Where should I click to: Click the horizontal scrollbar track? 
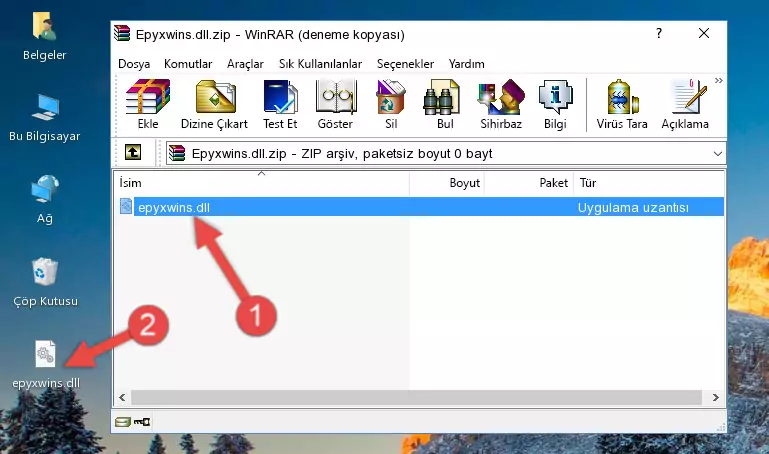point(416,397)
